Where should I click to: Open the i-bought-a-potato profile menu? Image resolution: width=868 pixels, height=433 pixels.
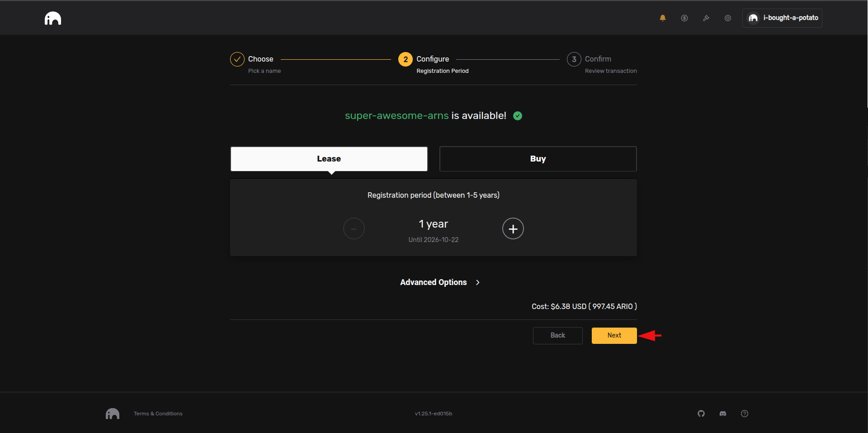tap(782, 18)
